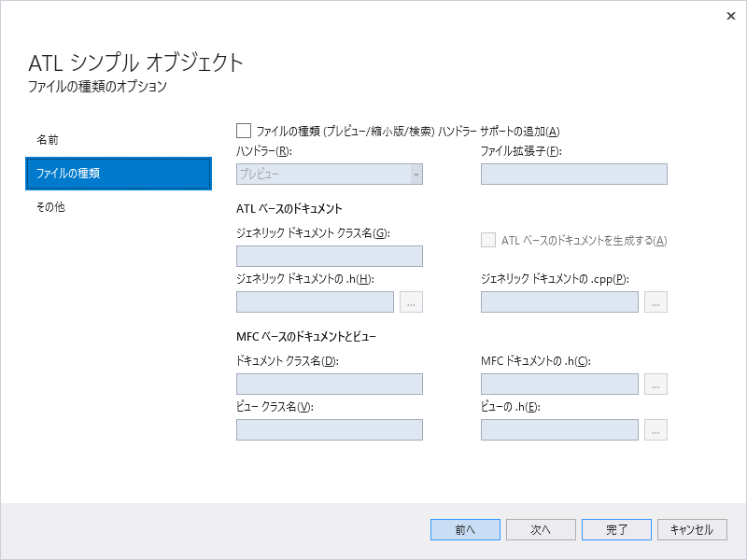Toggle ATL ベースのドキュメントを生成する checkbox
The image size is (747, 560).
(487, 239)
